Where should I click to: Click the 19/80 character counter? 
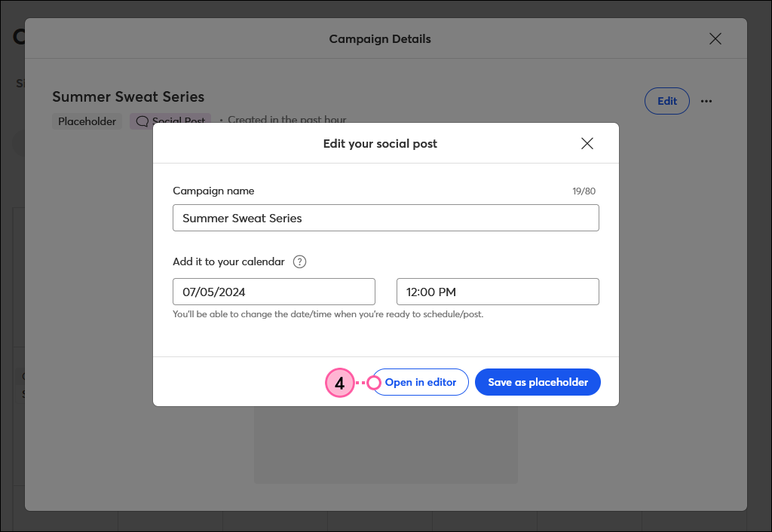[584, 191]
